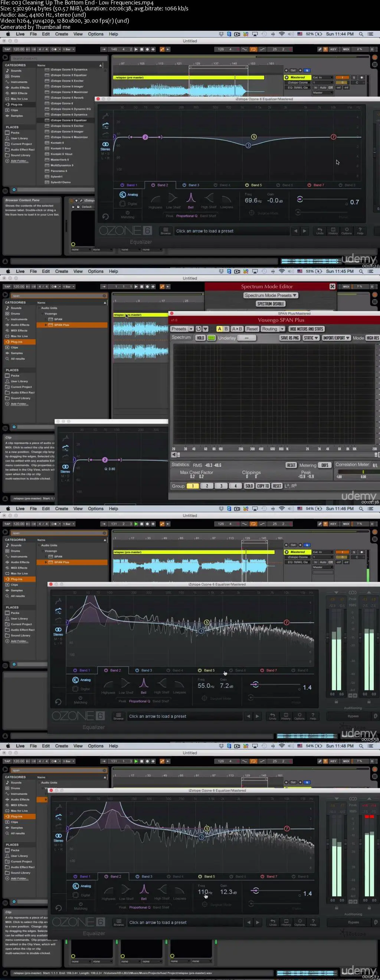Load previous preset arrow in Ozone showing 69.6 Hz
The width and height of the screenshot is (380, 980).
tap(296, 231)
